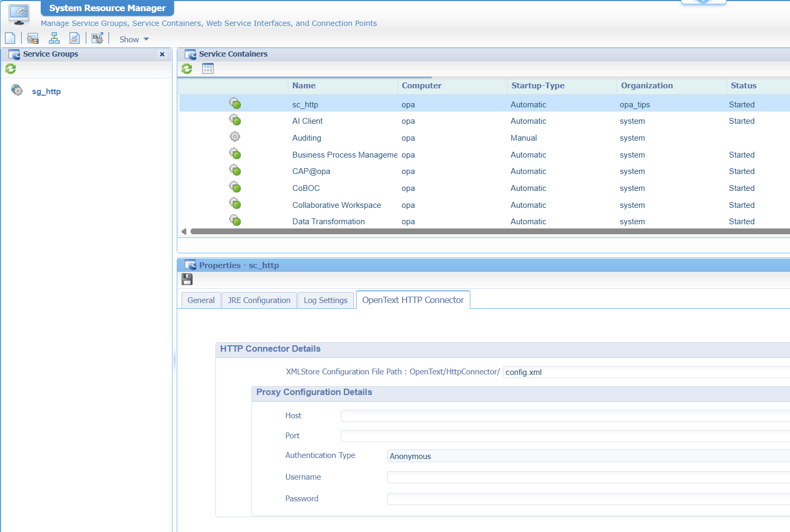The width and height of the screenshot is (790, 532).
Task: Click the status icon of AI Client row
Action: click(x=235, y=120)
